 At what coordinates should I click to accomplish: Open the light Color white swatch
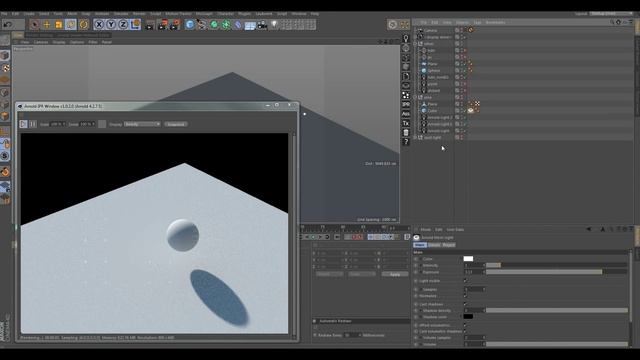(468, 259)
